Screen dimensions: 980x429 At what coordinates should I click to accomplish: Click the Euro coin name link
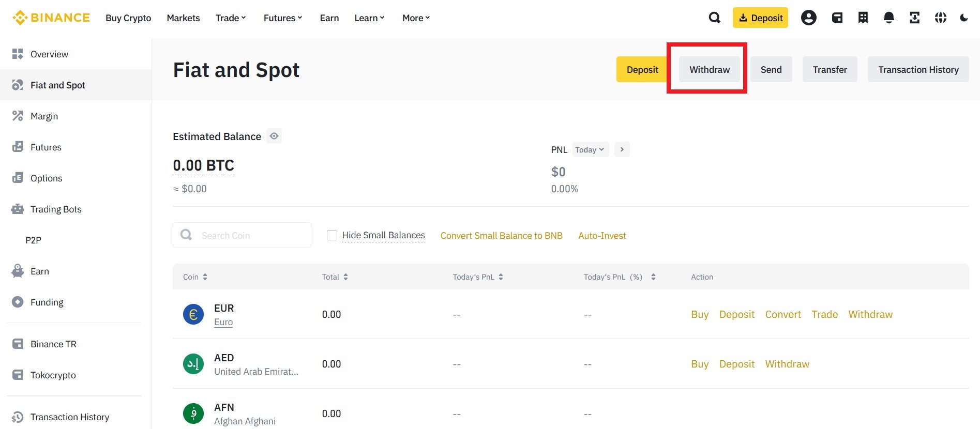(x=223, y=322)
